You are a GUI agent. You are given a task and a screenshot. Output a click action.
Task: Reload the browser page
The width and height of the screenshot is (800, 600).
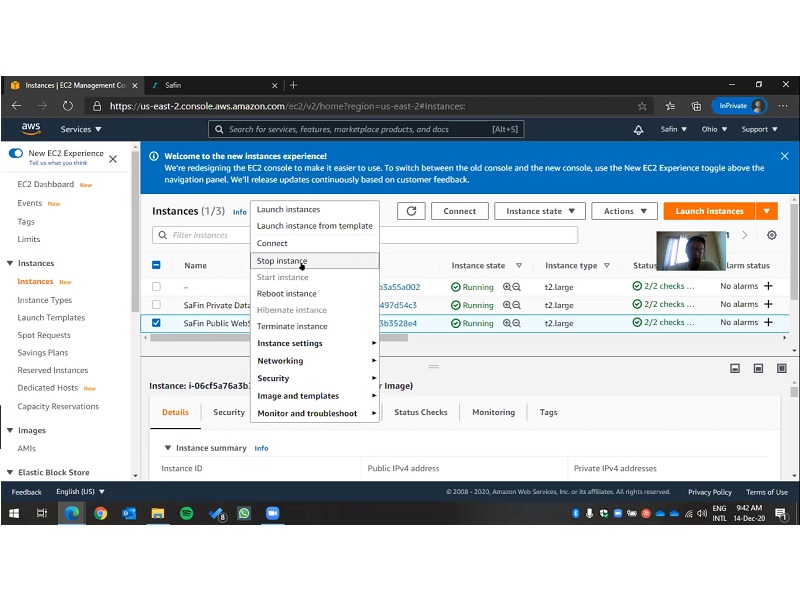coord(67,106)
